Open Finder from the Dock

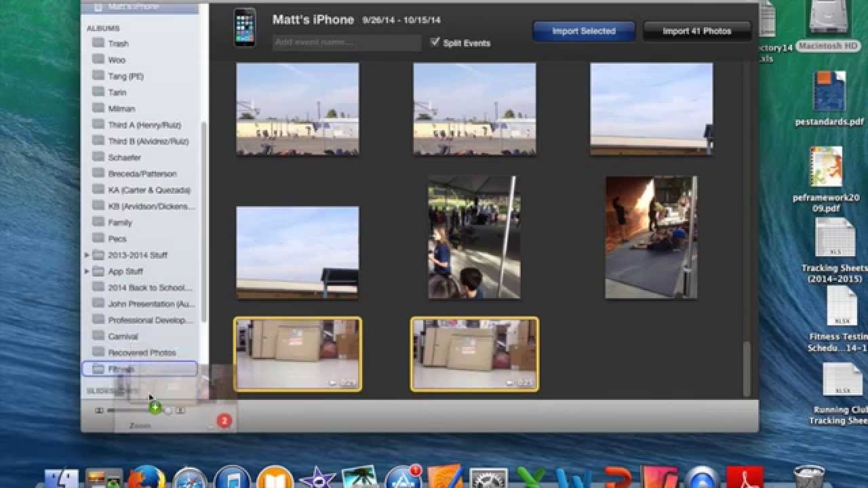click(x=62, y=478)
